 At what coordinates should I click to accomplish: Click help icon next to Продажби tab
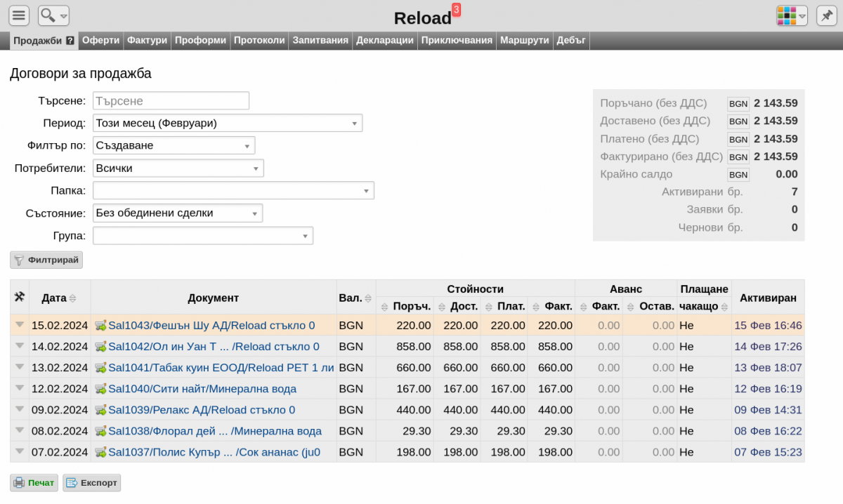[70, 41]
